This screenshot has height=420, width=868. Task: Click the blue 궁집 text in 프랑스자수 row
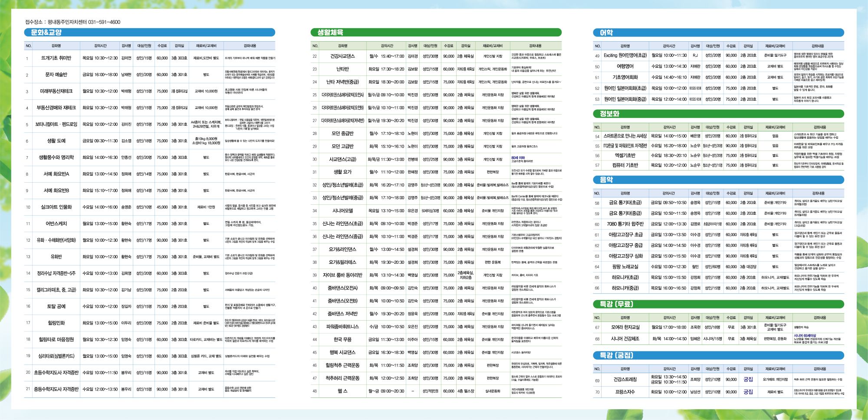[x=748, y=392]
